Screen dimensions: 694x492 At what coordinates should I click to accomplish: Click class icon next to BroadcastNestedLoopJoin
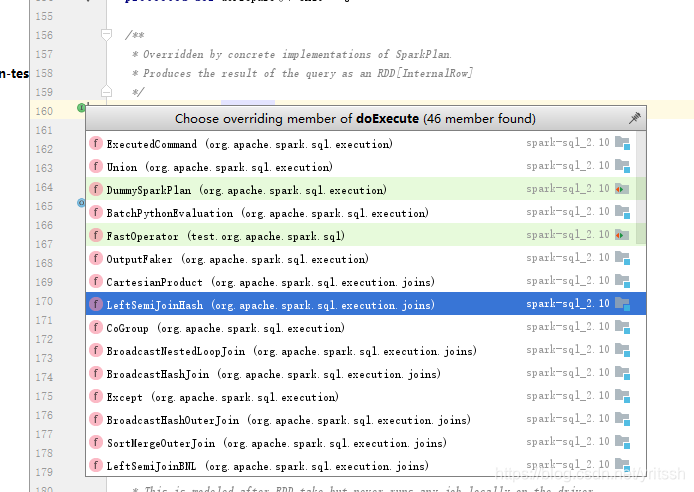pos(96,350)
